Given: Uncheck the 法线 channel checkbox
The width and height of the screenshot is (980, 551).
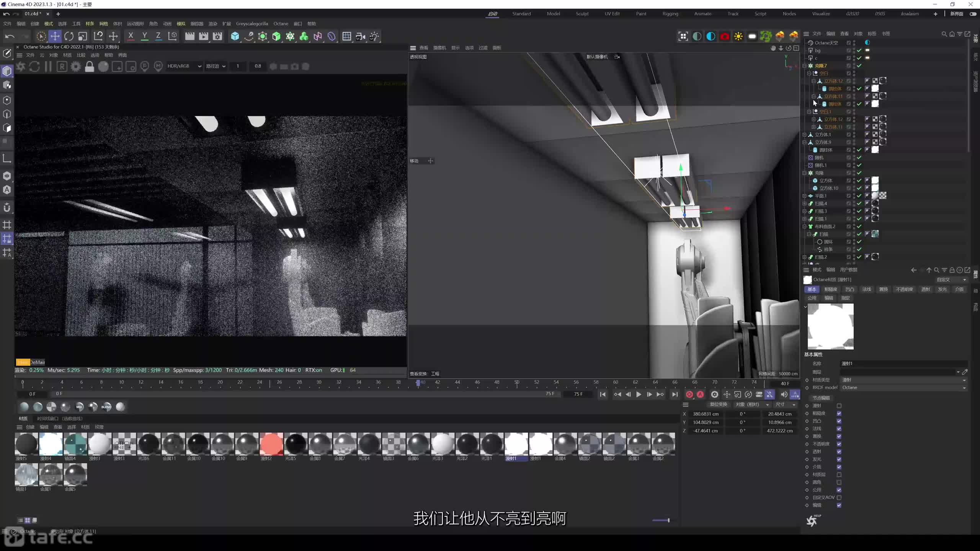Looking at the screenshot, I should click(839, 429).
